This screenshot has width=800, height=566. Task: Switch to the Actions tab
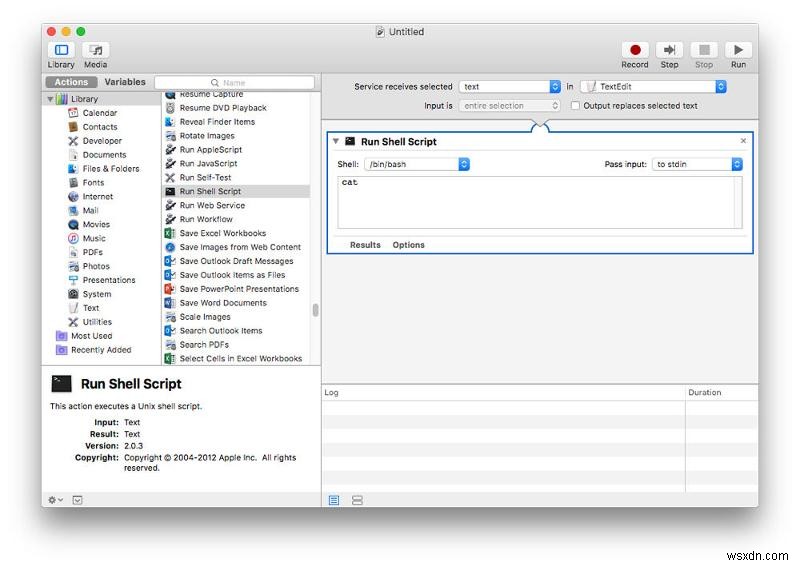71,82
